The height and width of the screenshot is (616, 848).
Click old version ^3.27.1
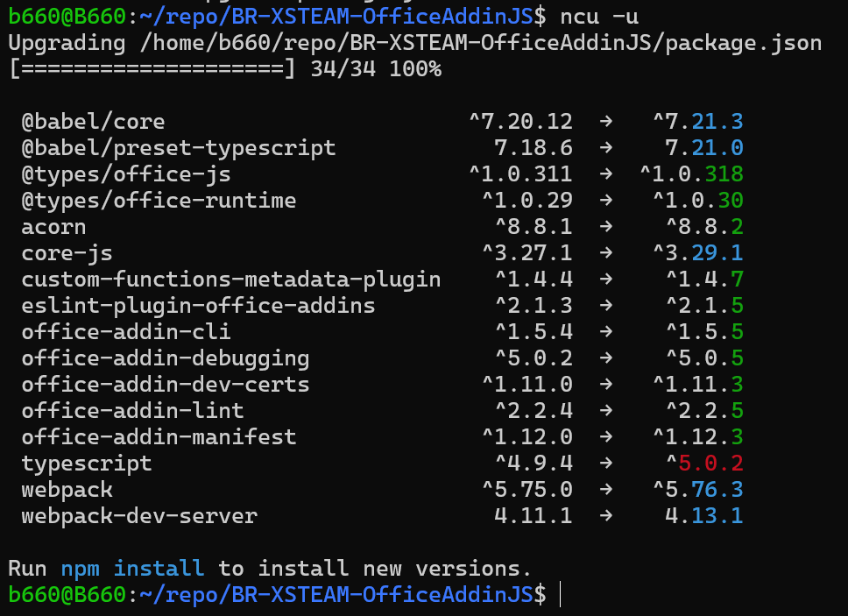(x=527, y=253)
